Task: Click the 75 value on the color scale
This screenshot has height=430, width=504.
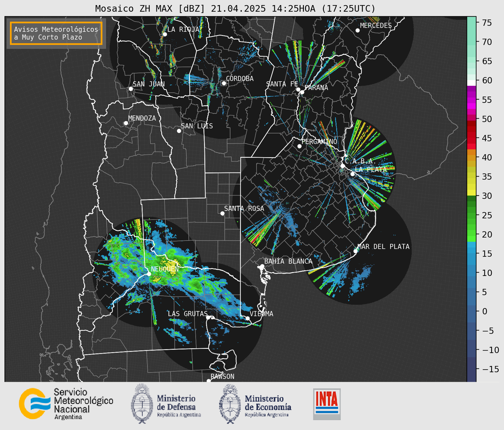Action: (487, 23)
